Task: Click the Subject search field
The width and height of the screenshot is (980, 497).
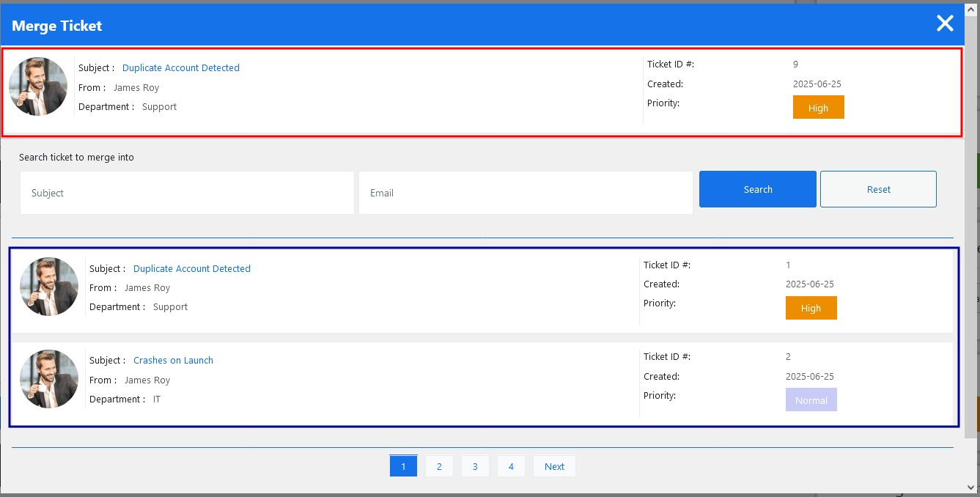Action: coord(187,193)
